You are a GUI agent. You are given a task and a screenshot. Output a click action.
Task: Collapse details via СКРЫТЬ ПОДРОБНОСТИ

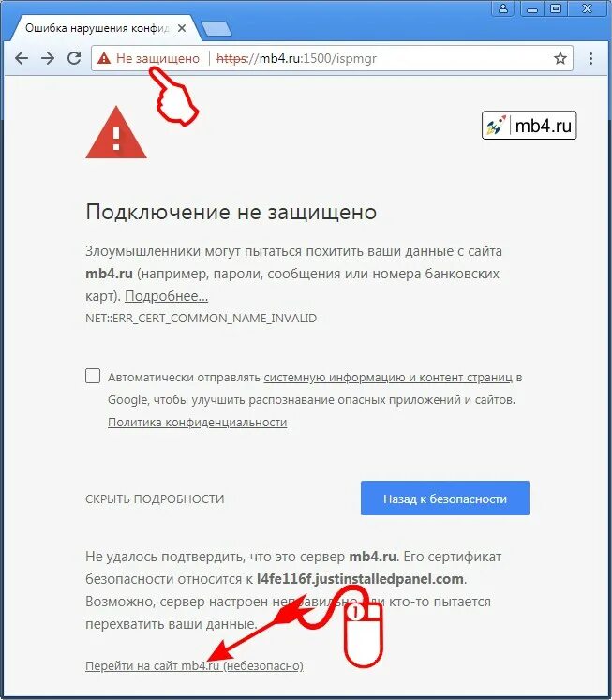click(x=155, y=499)
